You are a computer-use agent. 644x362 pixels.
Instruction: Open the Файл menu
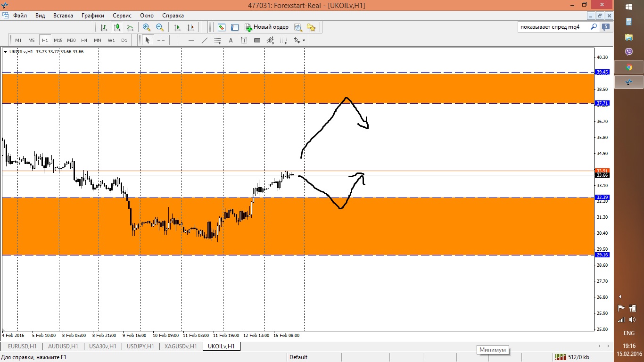[20, 16]
